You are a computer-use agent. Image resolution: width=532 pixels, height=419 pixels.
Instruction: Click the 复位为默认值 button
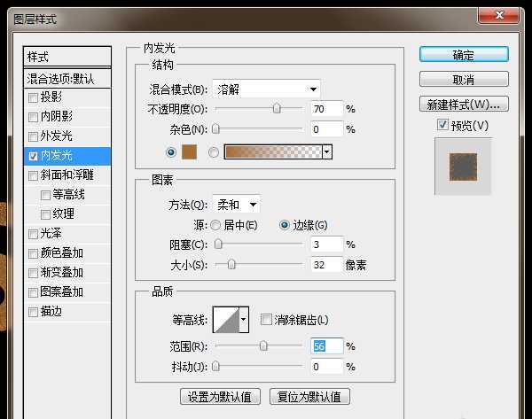(x=309, y=396)
